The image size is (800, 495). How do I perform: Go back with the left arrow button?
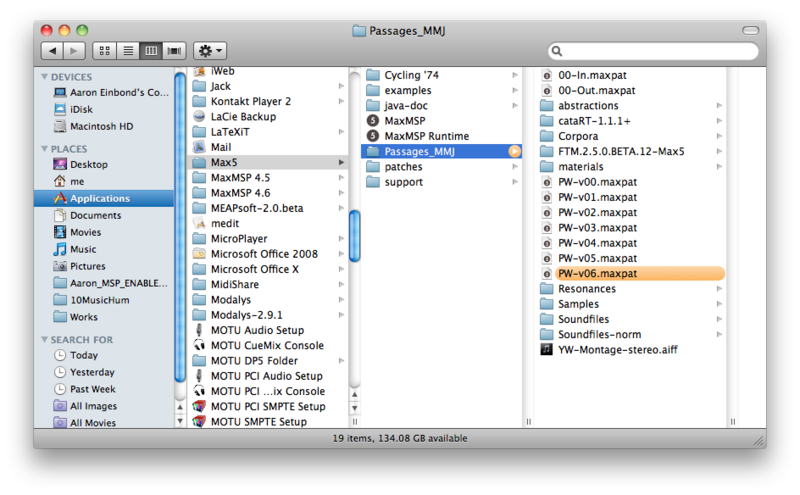(52, 51)
